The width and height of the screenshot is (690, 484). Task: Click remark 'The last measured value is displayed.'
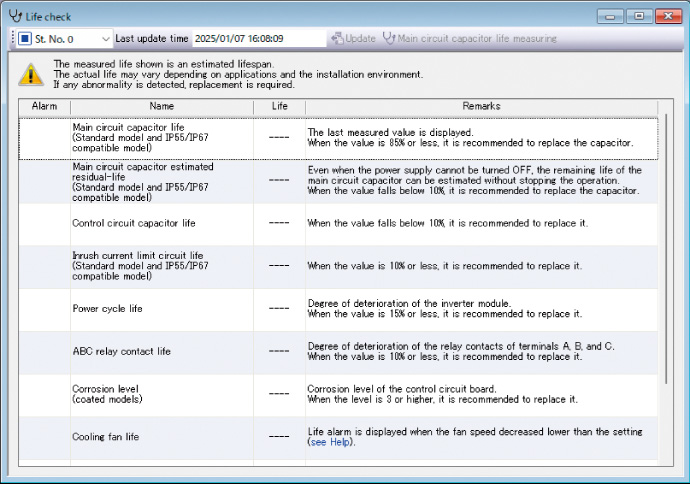click(390, 132)
